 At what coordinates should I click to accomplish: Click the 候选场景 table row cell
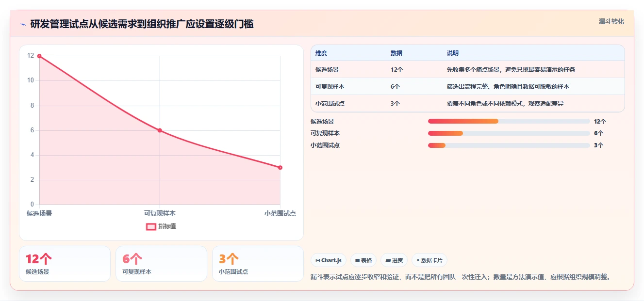coord(327,70)
